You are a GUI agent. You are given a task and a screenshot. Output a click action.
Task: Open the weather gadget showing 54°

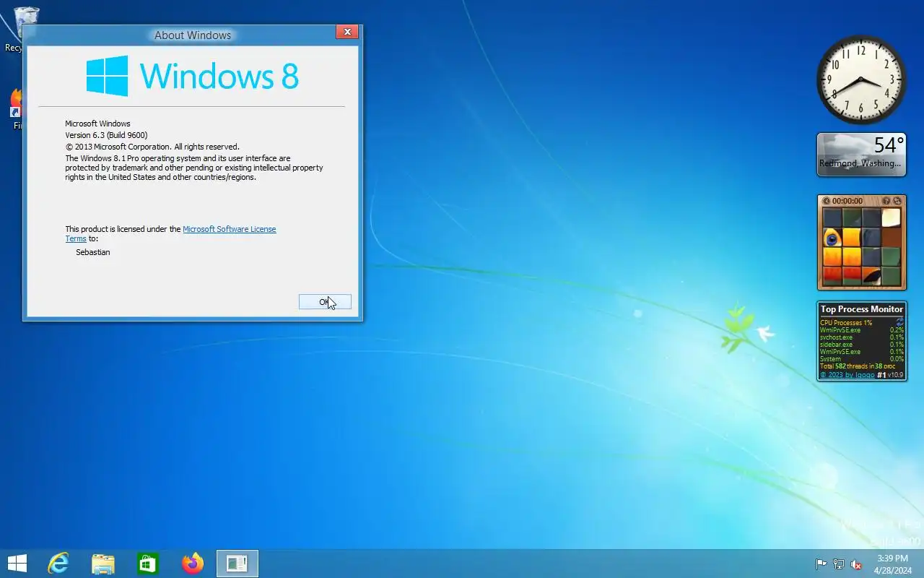pos(861,154)
